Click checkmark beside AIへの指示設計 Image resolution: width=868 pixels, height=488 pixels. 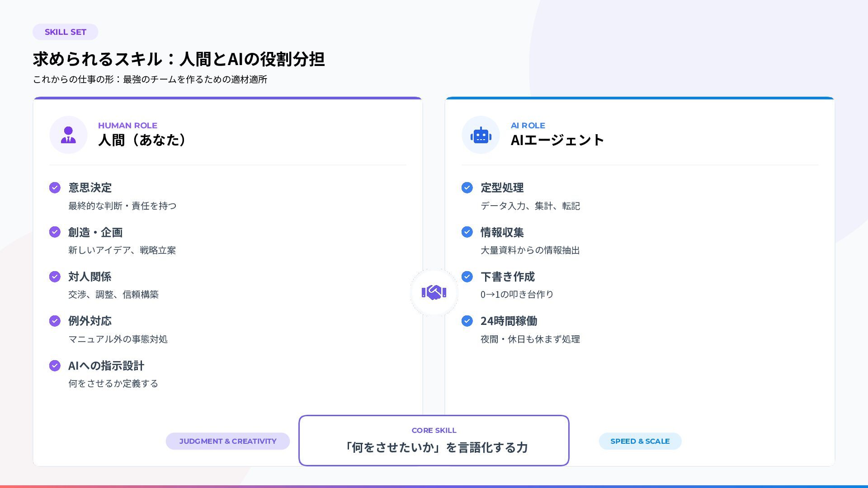55,366
